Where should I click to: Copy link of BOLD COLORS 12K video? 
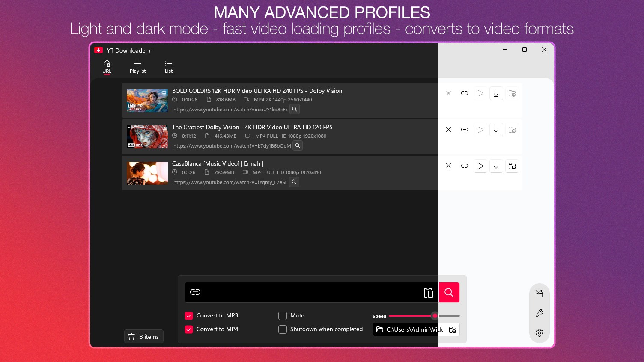pos(465,93)
